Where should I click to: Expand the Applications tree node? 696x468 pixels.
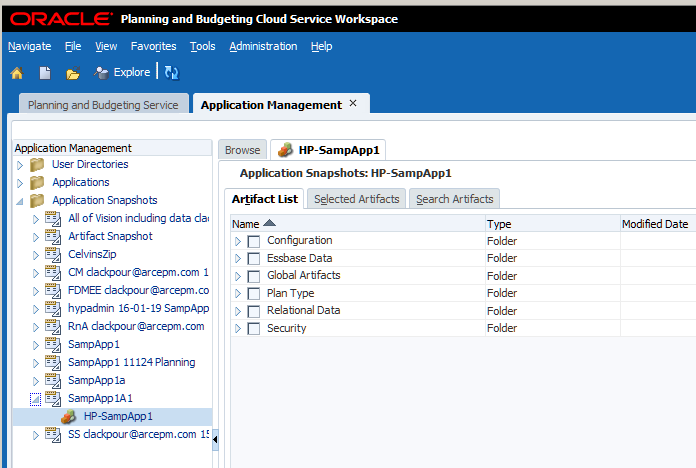[x=19, y=183]
